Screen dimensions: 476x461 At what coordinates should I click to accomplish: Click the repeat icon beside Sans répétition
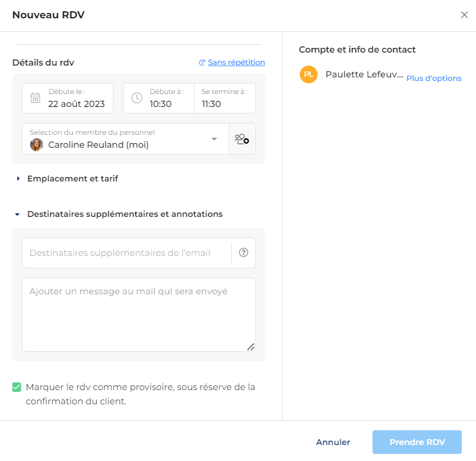[x=202, y=63]
